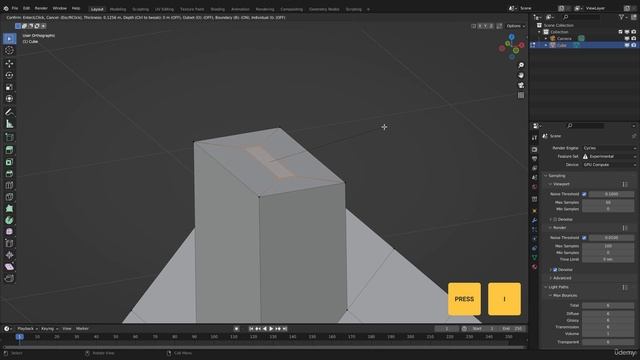Disable Cube in renders camera toggle

(x=633, y=45)
